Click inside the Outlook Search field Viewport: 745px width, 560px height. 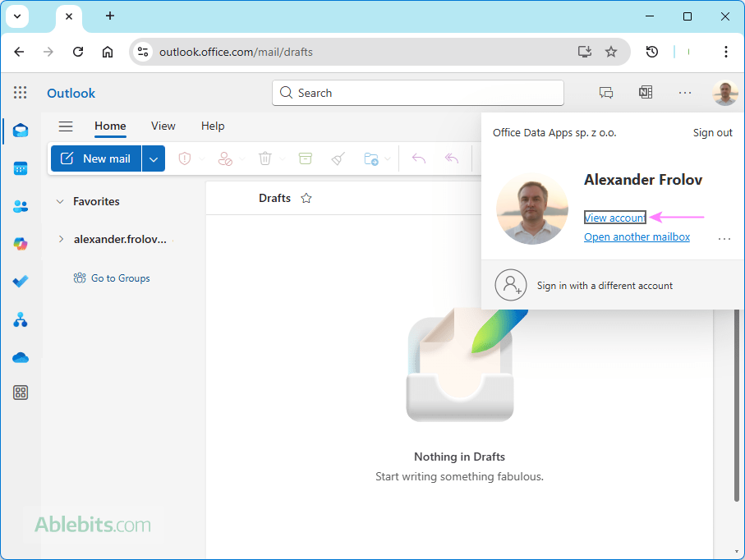(417, 93)
